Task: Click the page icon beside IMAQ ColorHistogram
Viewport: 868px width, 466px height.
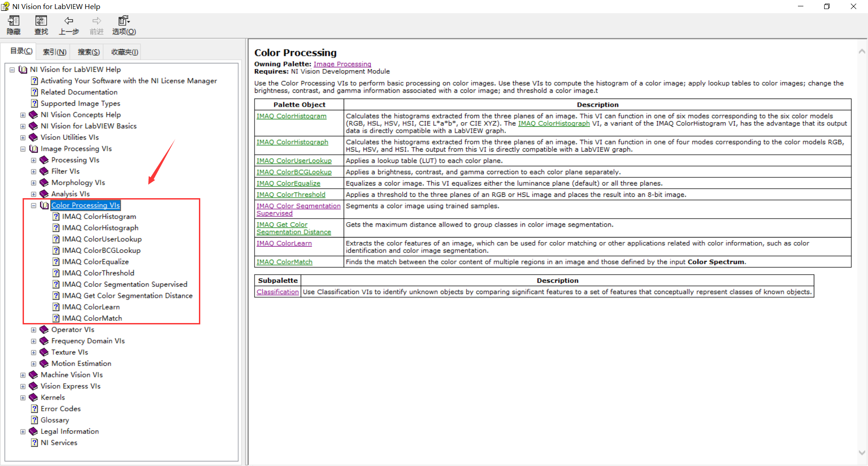Action: pyautogui.click(x=56, y=217)
